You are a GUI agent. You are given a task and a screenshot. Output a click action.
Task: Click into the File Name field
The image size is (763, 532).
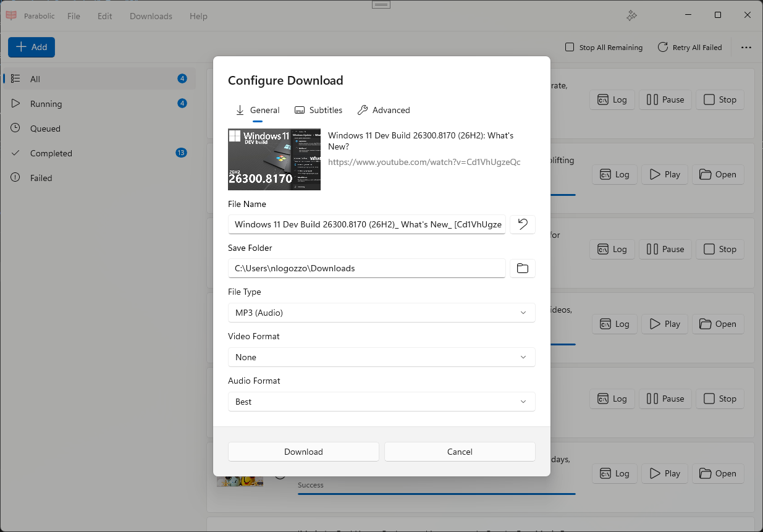pyautogui.click(x=367, y=224)
